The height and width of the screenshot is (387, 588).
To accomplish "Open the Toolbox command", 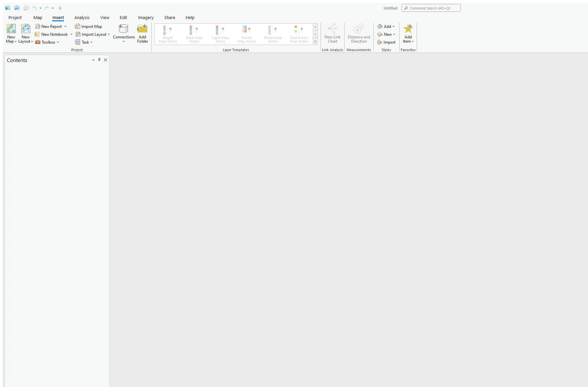I will (x=47, y=42).
